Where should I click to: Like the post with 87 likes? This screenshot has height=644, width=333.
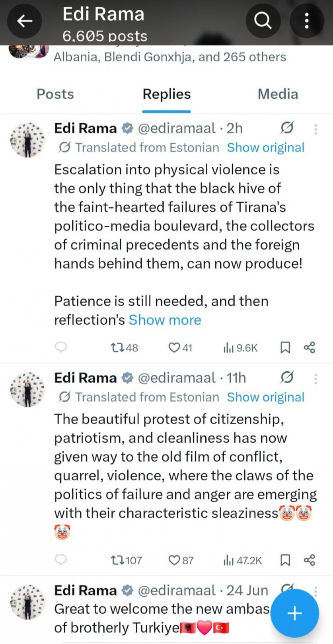click(x=181, y=560)
